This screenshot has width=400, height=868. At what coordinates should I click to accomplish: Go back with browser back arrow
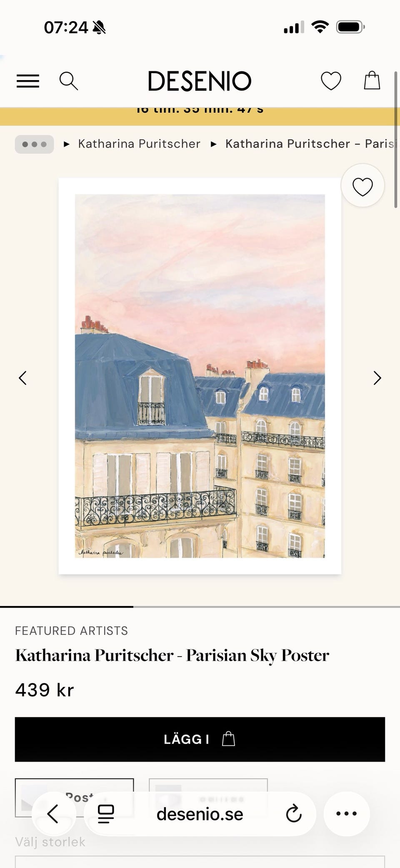coord(53,814)
